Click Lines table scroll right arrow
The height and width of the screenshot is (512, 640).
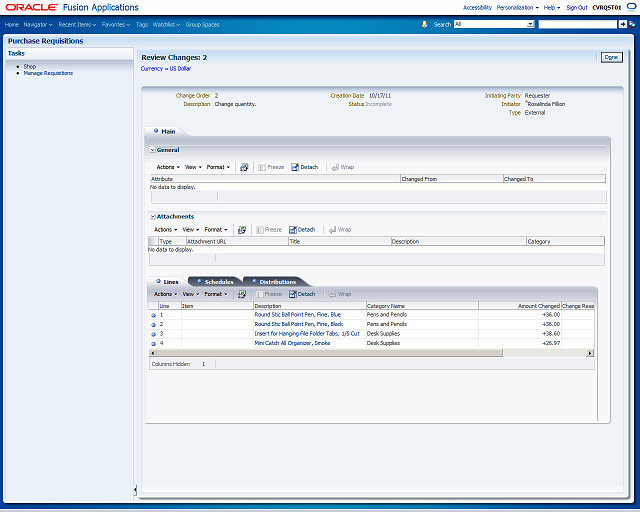pos(590,353)
